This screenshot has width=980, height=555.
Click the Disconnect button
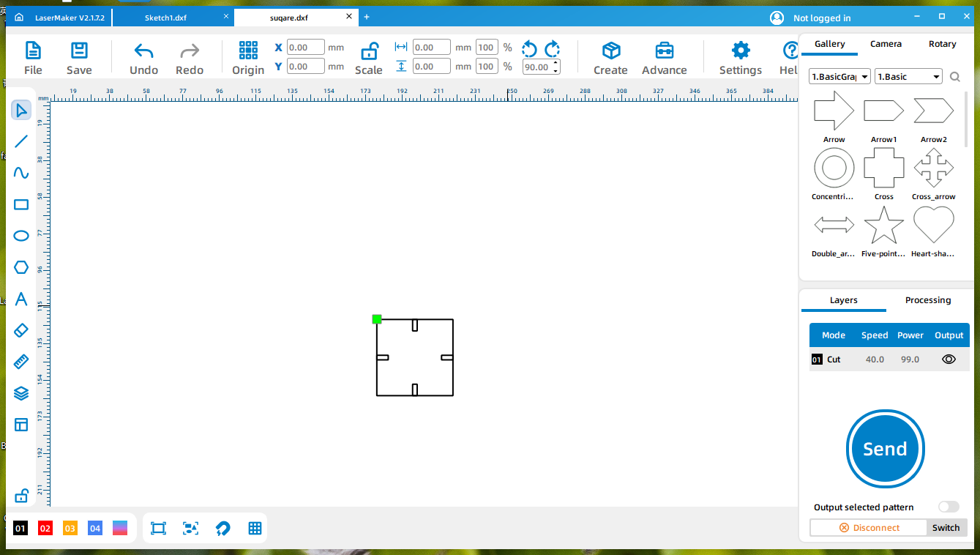click(869, 527)
